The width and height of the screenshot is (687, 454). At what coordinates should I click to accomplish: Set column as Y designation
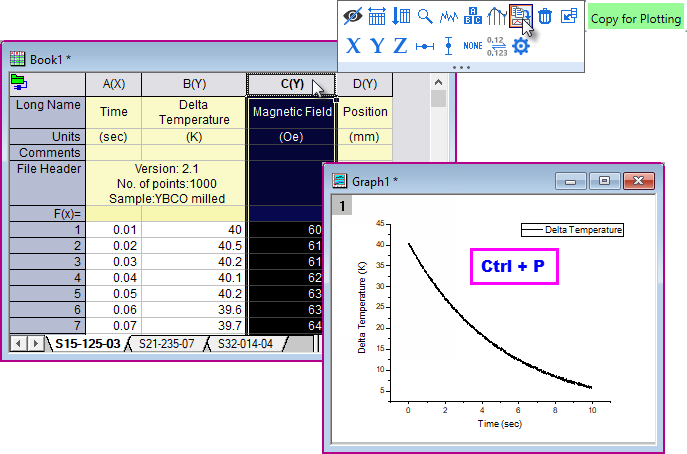377,46
